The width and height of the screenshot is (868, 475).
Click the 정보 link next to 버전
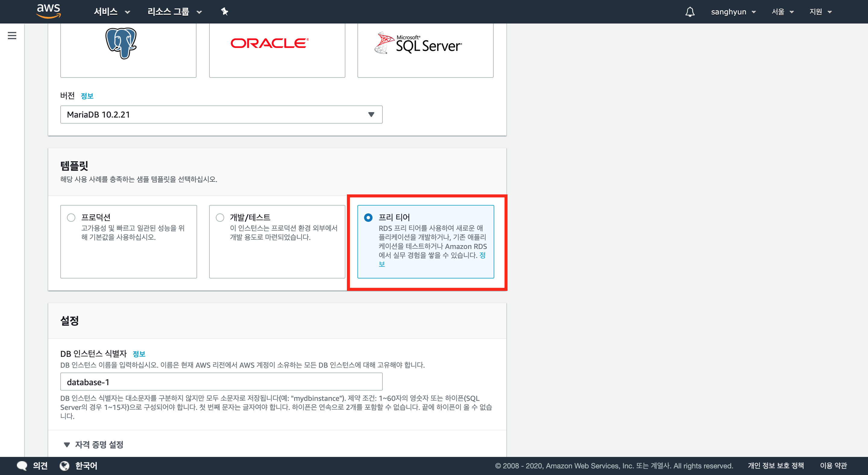[87, 96]
